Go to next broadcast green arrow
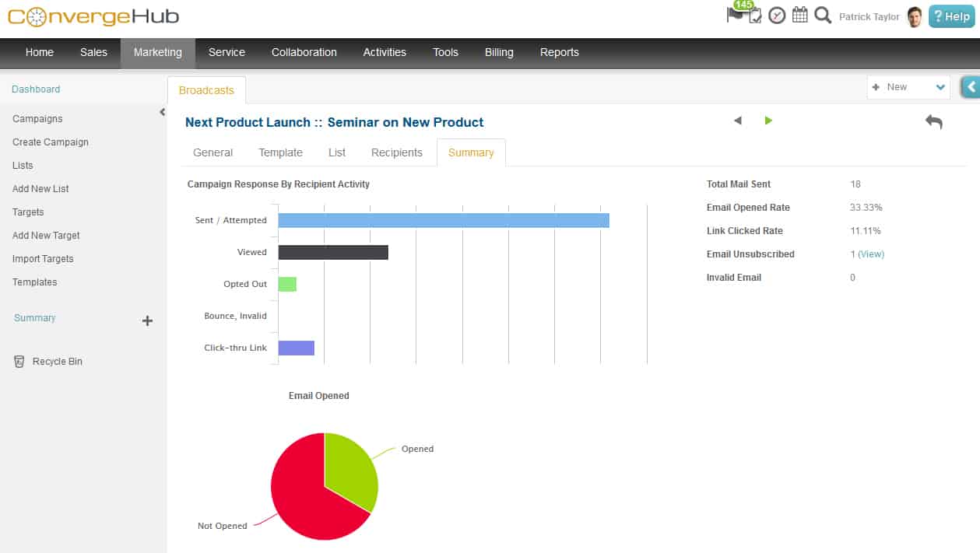This screenshot has width=980, height=553. click(x=768, y=121)
